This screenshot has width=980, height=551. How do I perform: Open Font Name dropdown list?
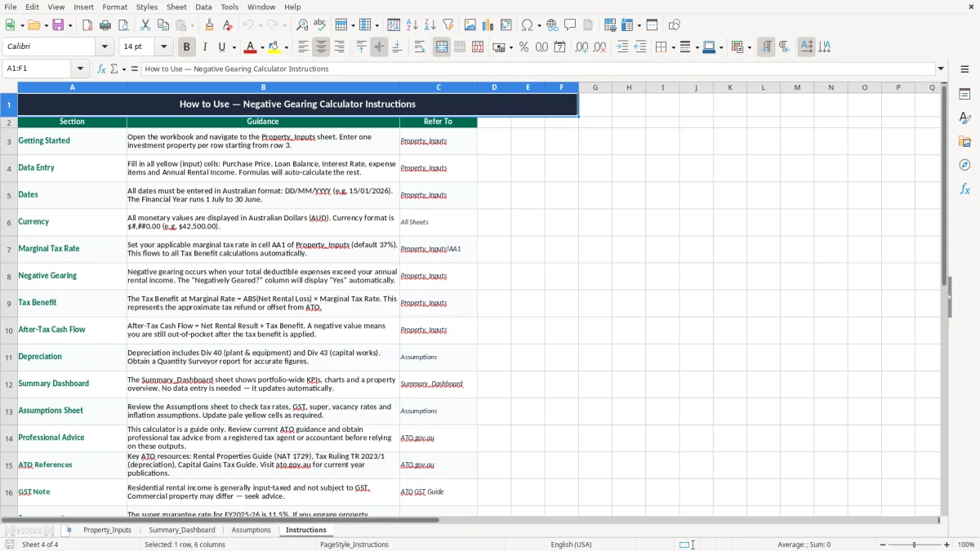point(105,47)
